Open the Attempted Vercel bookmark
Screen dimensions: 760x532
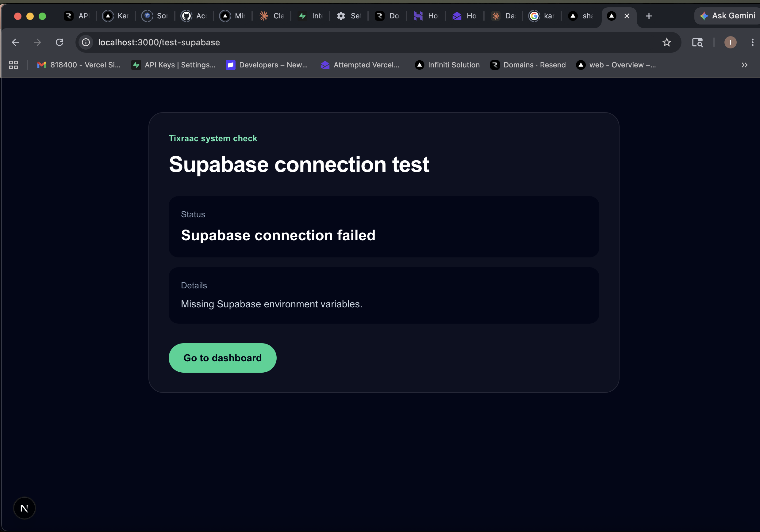[x=360, y=65]
